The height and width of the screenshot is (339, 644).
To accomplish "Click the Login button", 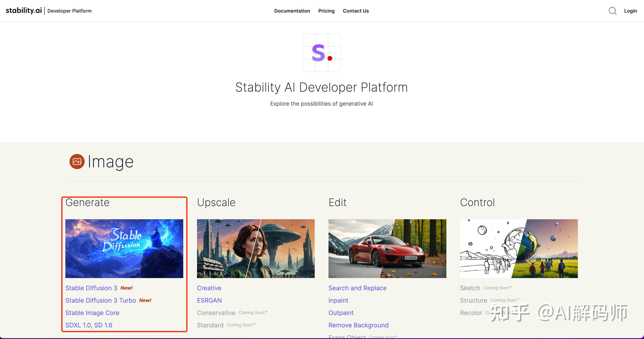I will pyautogui.click(x=630, y=11).
